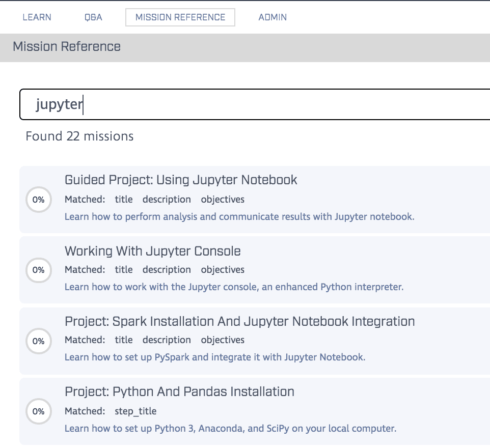Screen dimensions: 490x448
Task: Go to the ADMIN tab
Action: click(x=273, y=17)
